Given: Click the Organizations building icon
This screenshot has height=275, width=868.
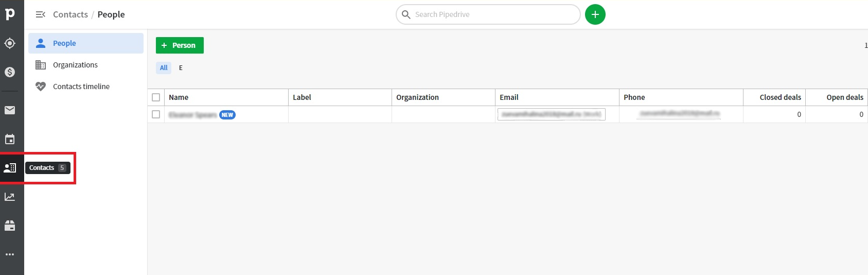Looking at the screenshot, I should tap(41, 65).
